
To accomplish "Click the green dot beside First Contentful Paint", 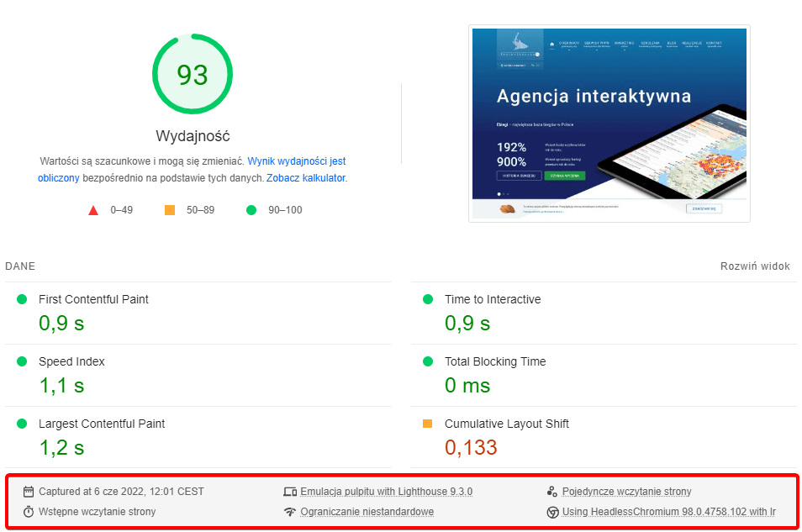I will coord(21,299).
